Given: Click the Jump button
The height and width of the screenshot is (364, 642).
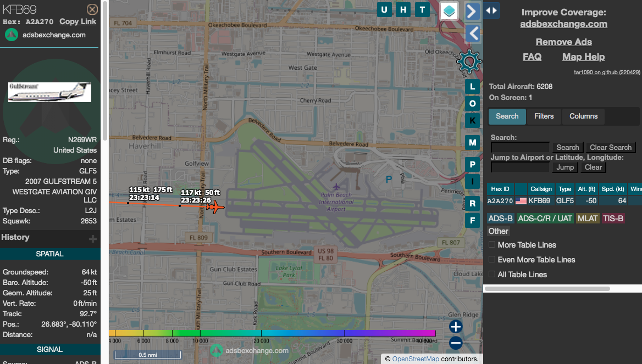Looking at the screenshot, I should 565,167.
